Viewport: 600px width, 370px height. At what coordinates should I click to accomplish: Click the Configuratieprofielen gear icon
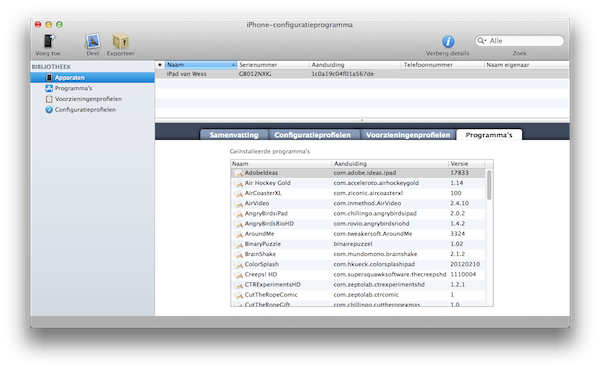point(49,110)
